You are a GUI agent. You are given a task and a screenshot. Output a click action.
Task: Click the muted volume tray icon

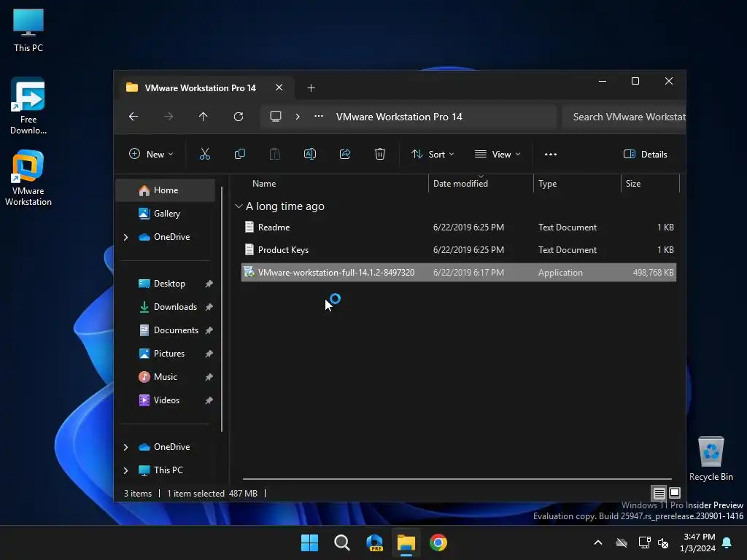662,542
